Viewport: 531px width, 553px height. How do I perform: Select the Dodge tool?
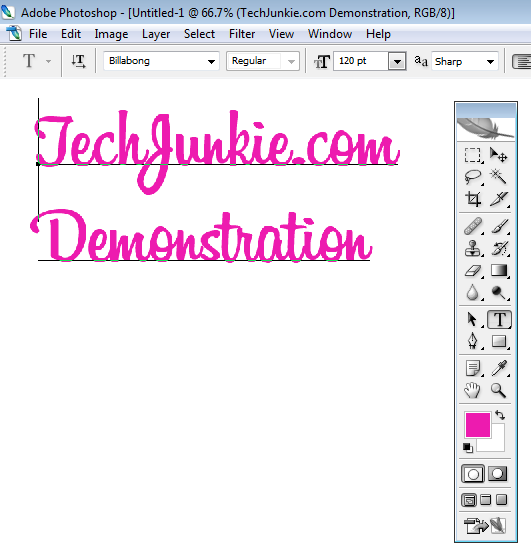coord(499,292)
